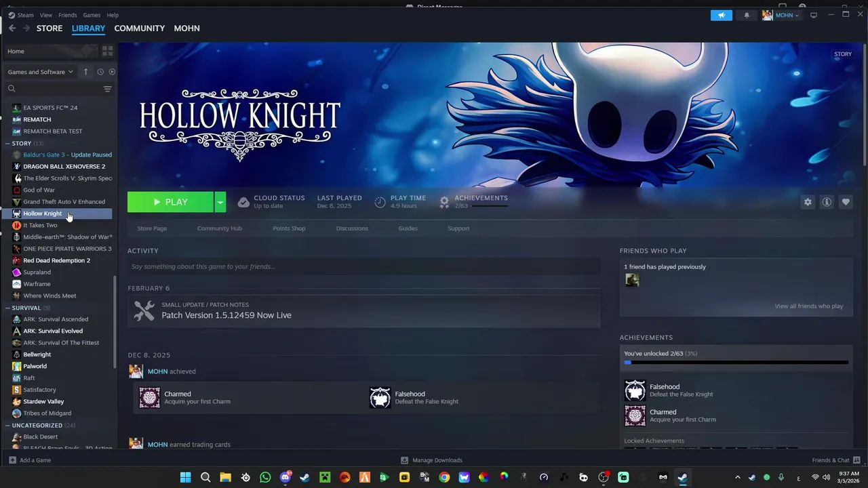Image resolution: width=868 pixels, height=488 pixels.
Task: Open the Manage game gear icon
Action: (808, 202)
